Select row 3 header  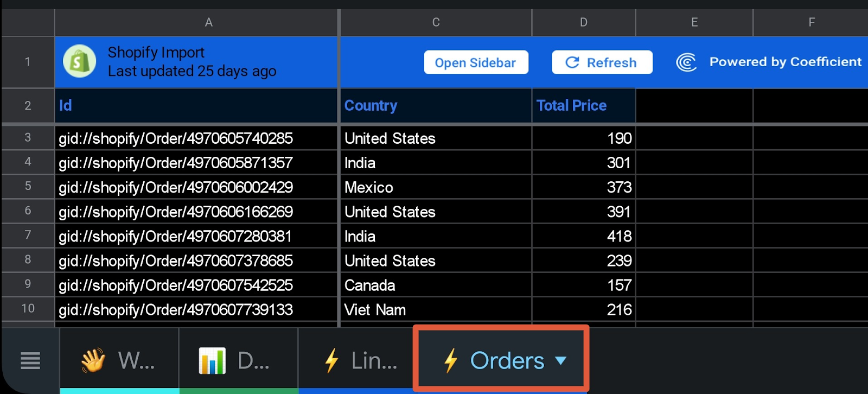point(28,138)
